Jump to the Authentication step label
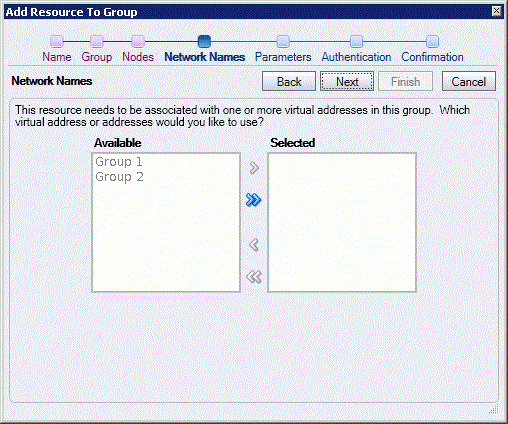The width and height of the screenshot is (508, 424). pos(356,57)
